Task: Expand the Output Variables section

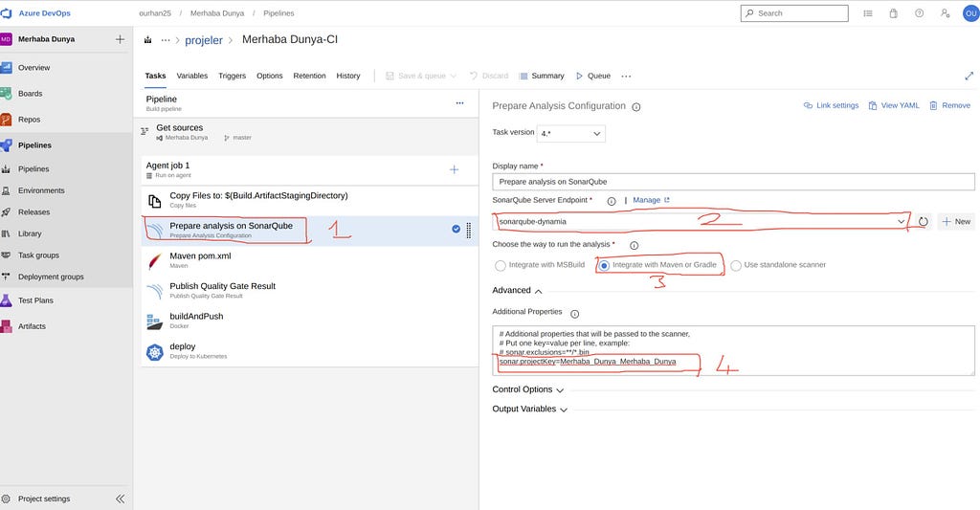Action: [x=530, y=409]
